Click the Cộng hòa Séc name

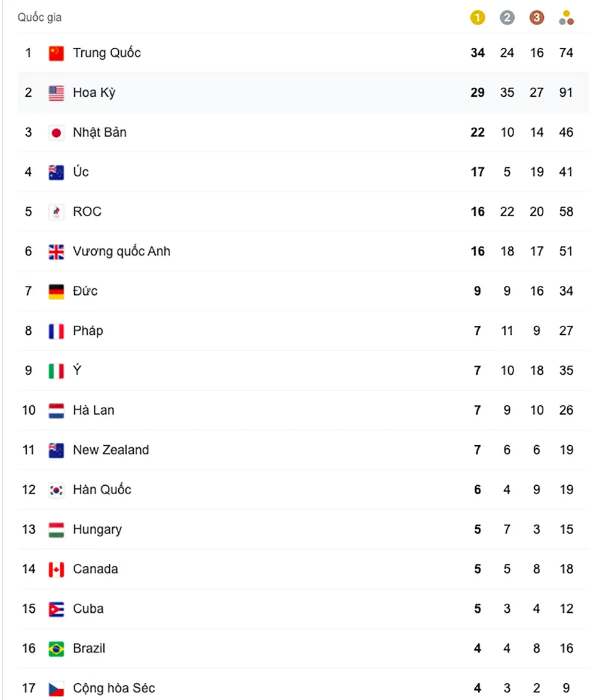click(x=113, y=688)
